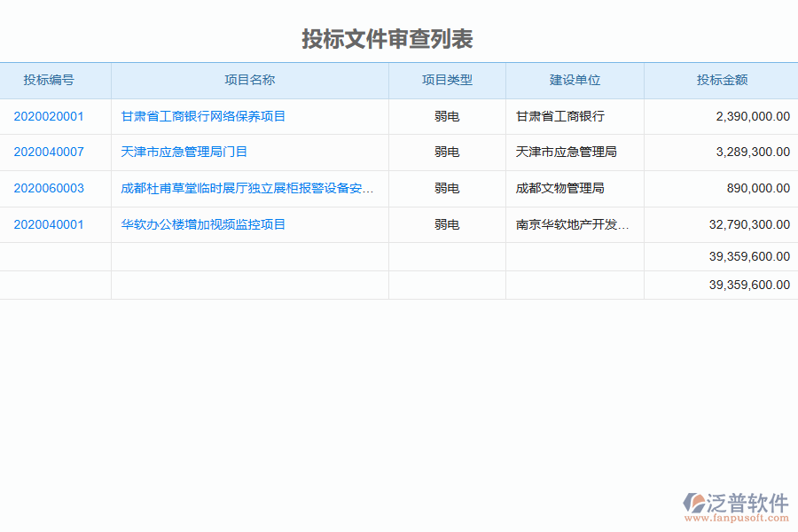This screenshot has height=532, width=798.
Task: Click the 项目类型 column header
Action: 447,80
